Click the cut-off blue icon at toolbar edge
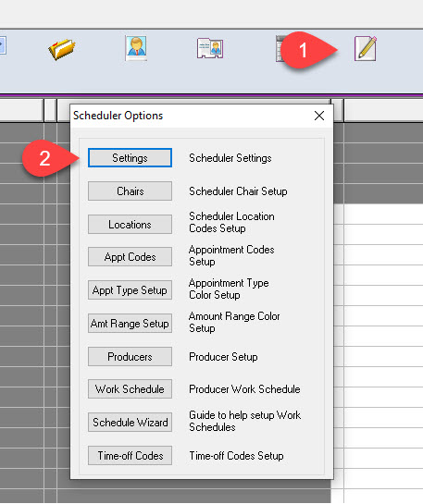Image resolution: width=423 pixels, height=504 pixels. [3, 45]
